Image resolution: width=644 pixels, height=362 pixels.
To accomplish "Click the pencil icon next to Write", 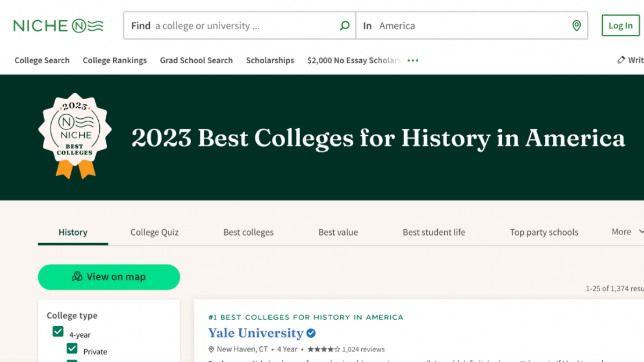I will tap(621, 60).
